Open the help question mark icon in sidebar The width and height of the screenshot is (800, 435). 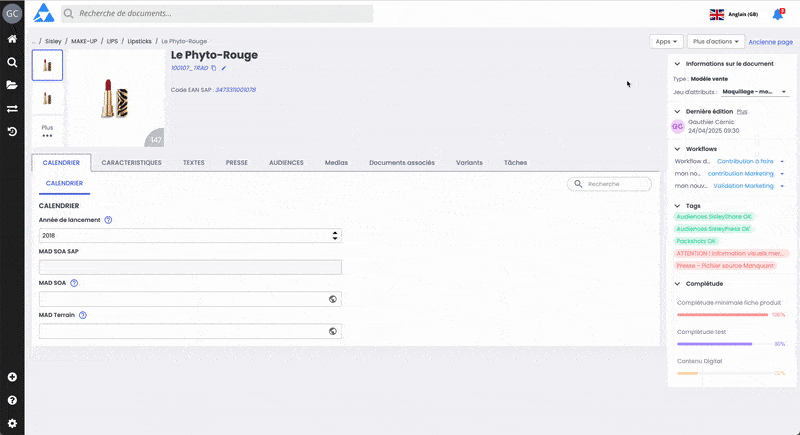tap(12, 400)
